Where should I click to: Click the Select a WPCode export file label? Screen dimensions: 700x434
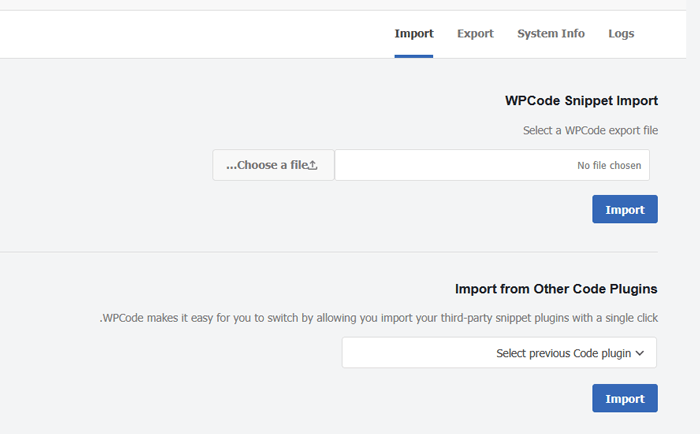tap(590, 130)
